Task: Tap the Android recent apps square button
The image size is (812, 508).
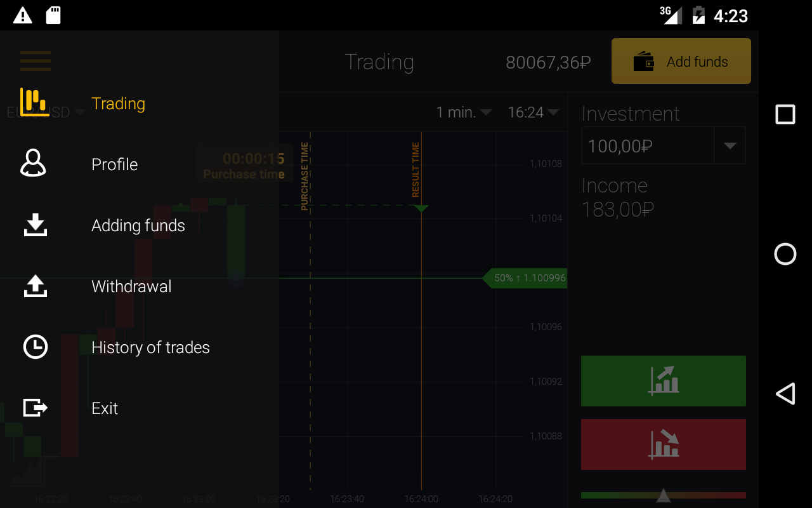Action: (785, 114)
